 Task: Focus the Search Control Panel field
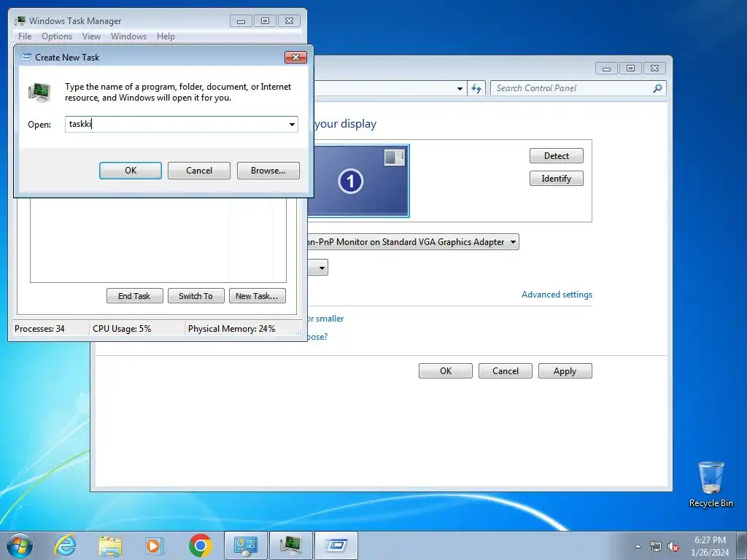[572, 88]
